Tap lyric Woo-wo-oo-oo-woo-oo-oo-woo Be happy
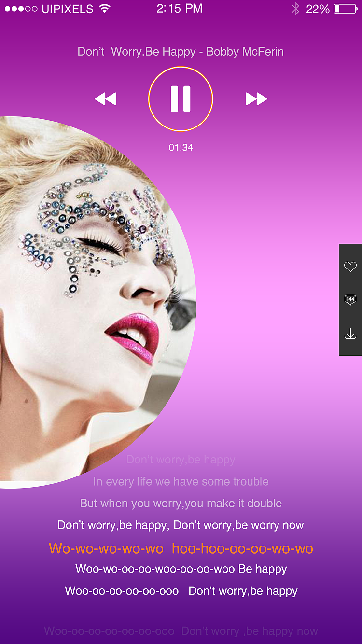 (x=181, y=569)
